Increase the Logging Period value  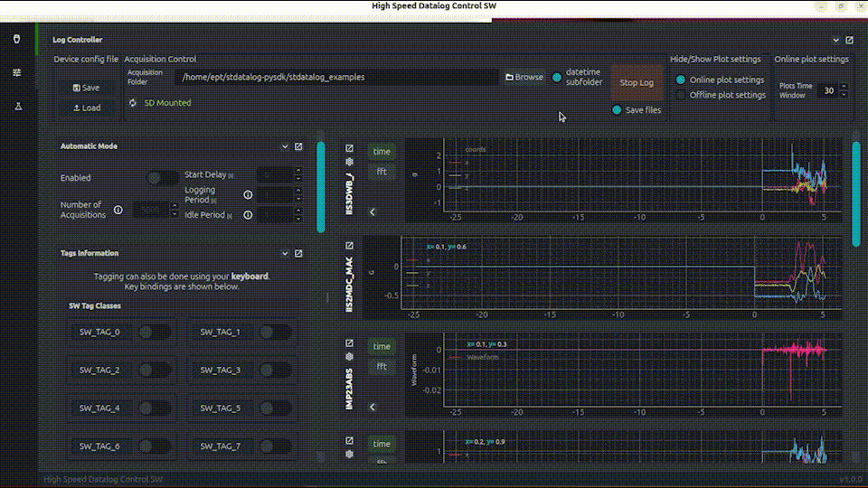tap(297, 191)
